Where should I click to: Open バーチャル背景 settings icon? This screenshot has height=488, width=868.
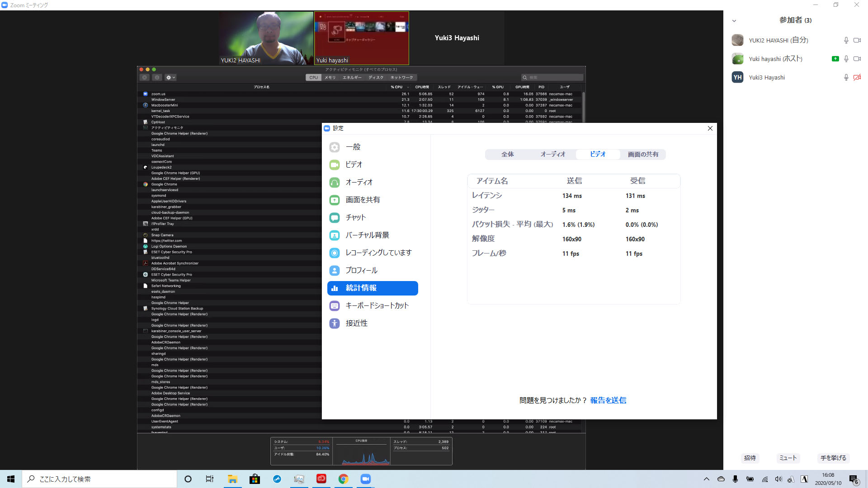(x=335, y=235)
